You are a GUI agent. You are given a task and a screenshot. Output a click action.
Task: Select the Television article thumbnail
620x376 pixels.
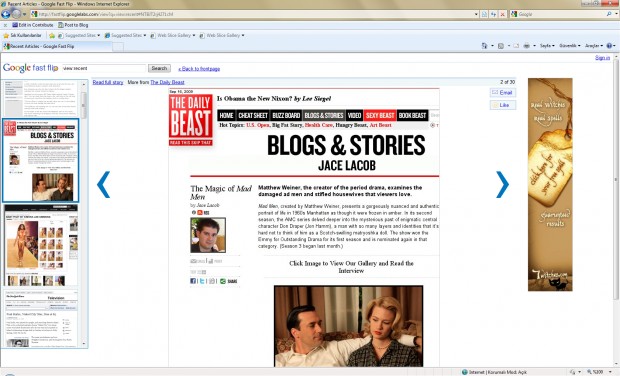(x=41, y=319)
